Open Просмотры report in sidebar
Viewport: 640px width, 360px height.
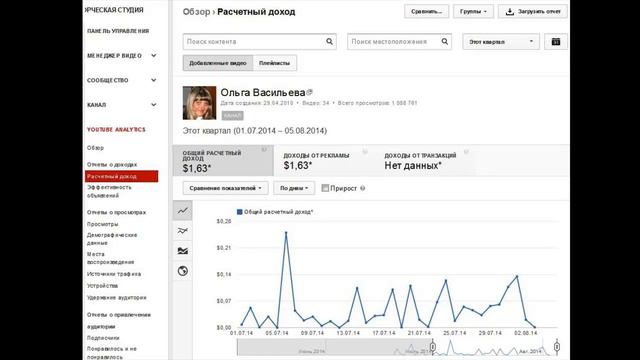pyautogui.click(x=102, y=224)
